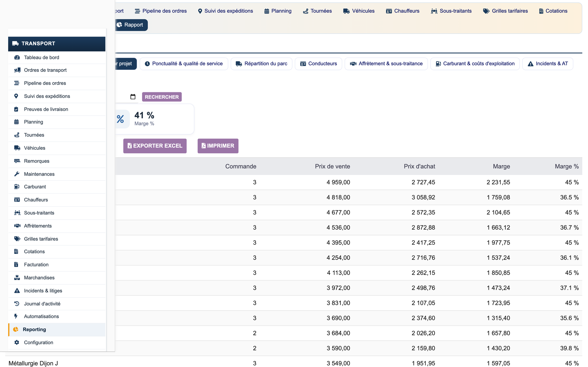Click the sidebar Planning calendar icon

pyautogui.click(x=16, y=122)
